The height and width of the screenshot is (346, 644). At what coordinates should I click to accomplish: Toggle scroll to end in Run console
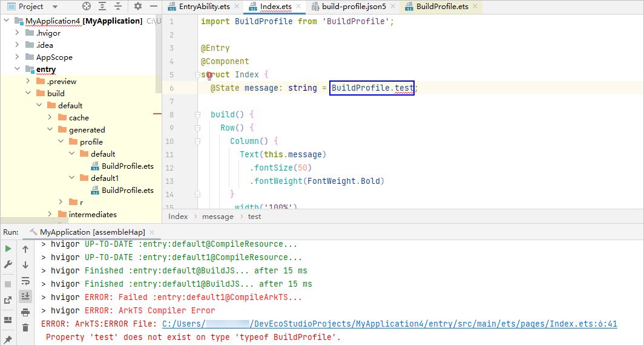click(x=25, y=296)
